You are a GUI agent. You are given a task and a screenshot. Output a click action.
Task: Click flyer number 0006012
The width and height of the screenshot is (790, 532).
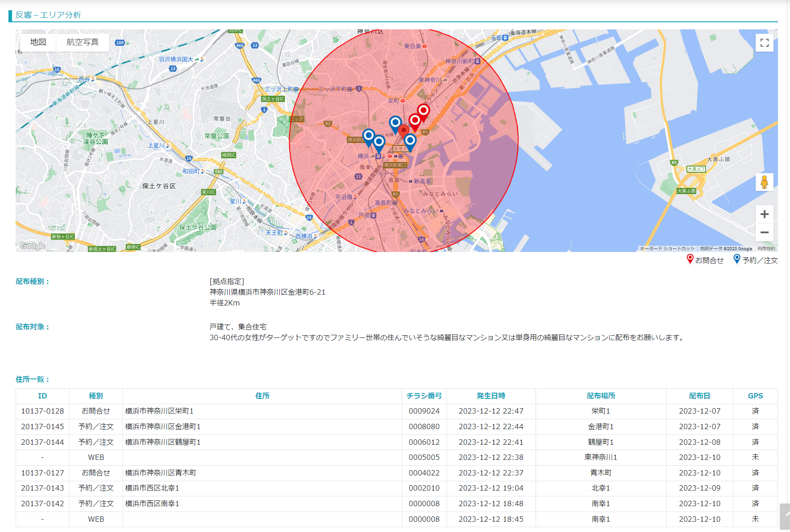click(424, 443)
